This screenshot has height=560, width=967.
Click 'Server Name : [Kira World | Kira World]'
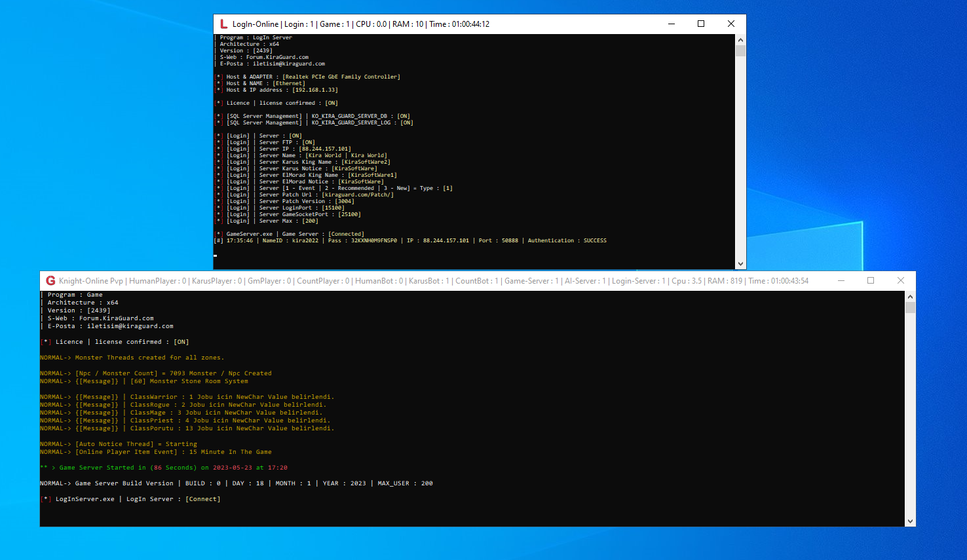323,156
